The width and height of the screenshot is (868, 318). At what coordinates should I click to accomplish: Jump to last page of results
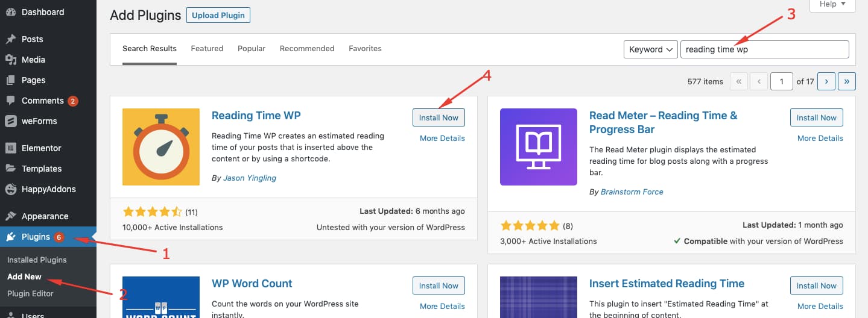pos(847,81)
